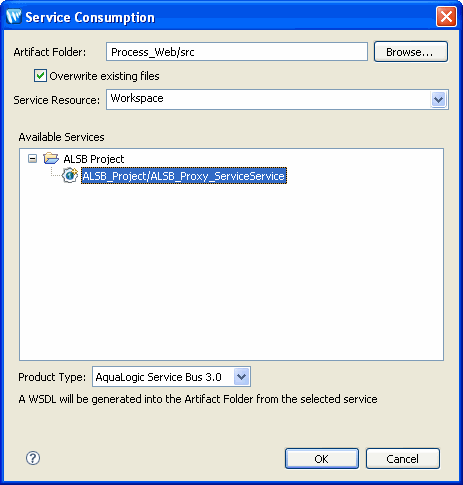Click in the Artifact Folder field

pyautogui.click(x=237, y=52)
